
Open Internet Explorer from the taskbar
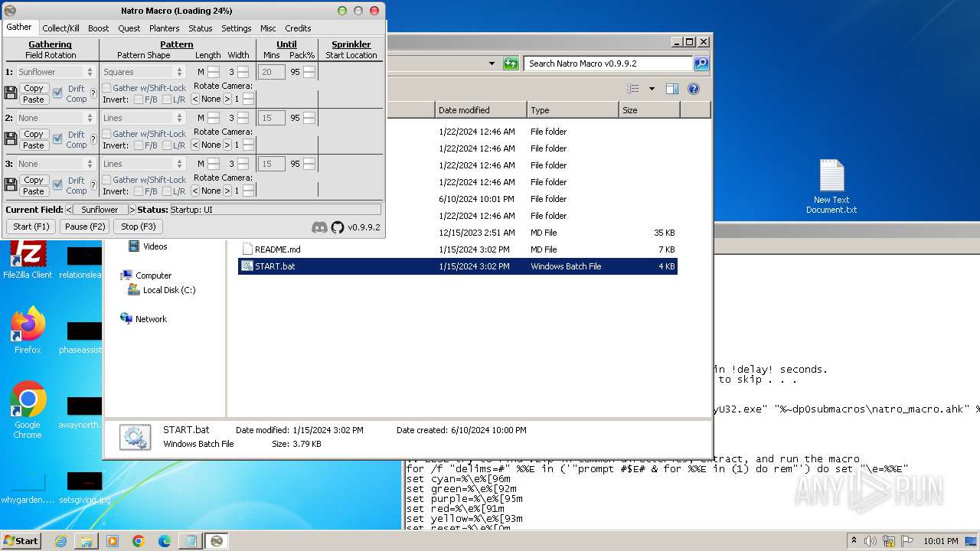[x=60, y=541]
